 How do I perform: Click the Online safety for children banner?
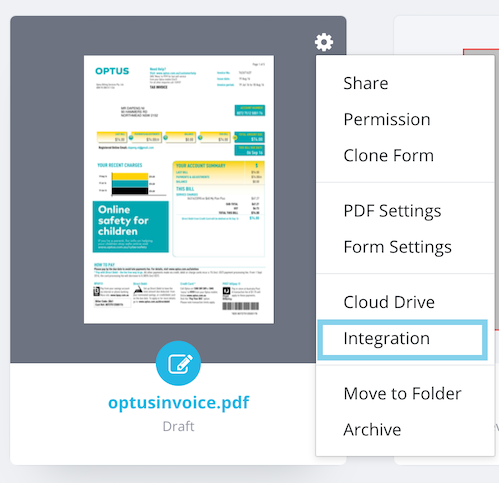131,227
